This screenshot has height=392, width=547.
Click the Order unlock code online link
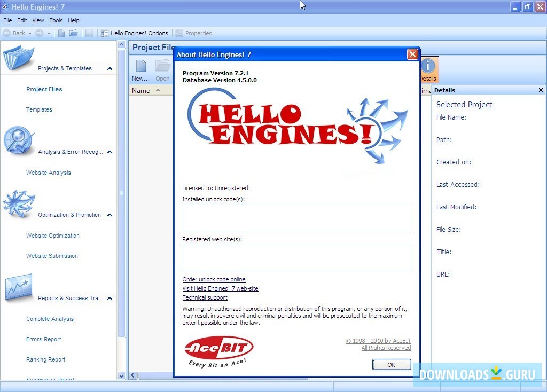coord(214,279)
